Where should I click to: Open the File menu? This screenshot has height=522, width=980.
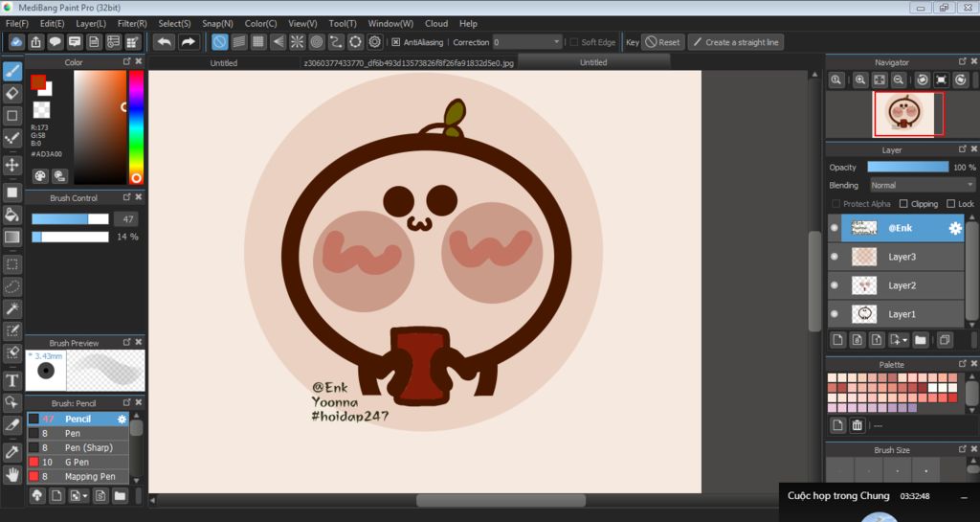(x=17, y=23)
